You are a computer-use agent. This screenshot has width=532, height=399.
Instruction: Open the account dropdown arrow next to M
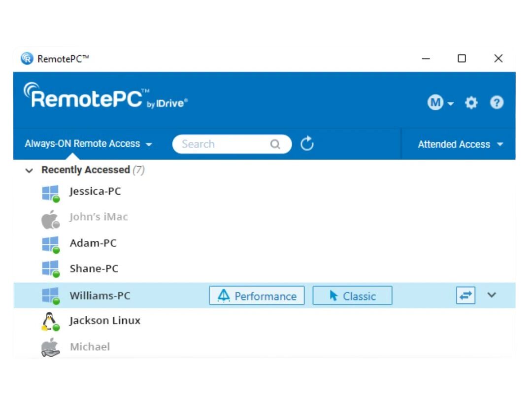[x=451, y=103]
